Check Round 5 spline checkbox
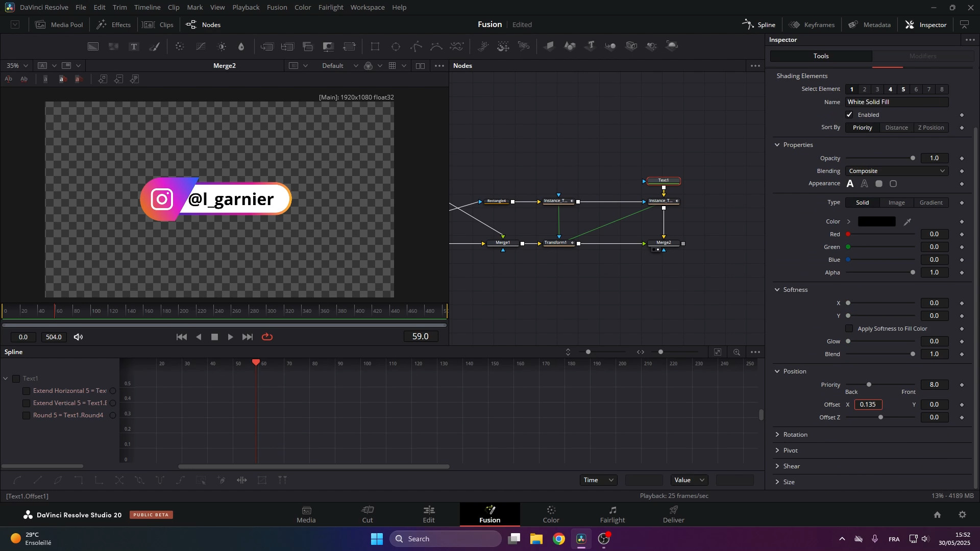The width and height of the screenshot is (980, 551). tap(26, 415)
